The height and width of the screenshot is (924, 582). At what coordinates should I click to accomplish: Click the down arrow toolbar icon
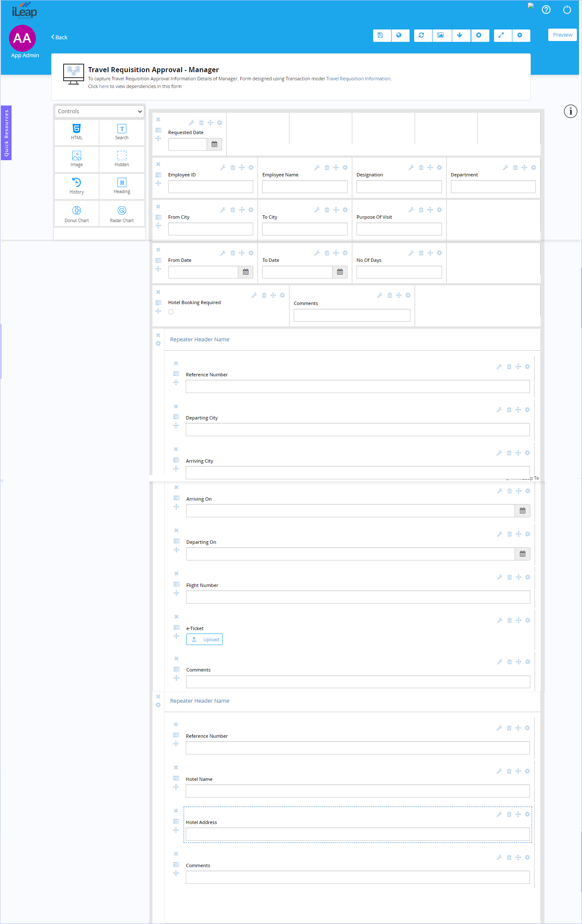460,35
